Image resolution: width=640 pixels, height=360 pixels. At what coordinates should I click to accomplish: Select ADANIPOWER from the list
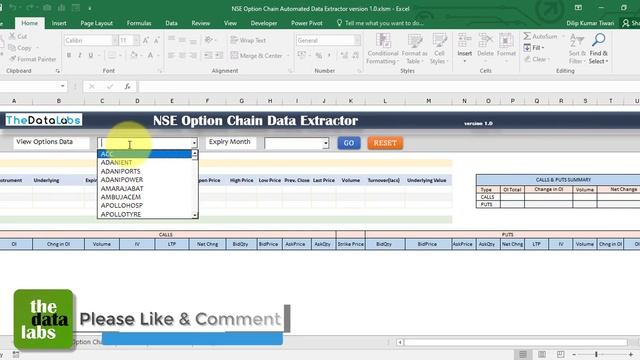tap(144, 180)
